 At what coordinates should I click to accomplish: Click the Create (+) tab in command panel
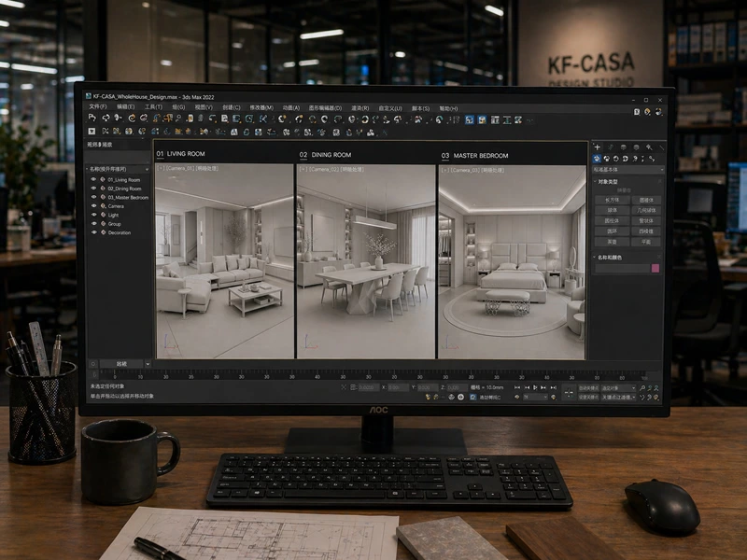[x=598, y=147]
